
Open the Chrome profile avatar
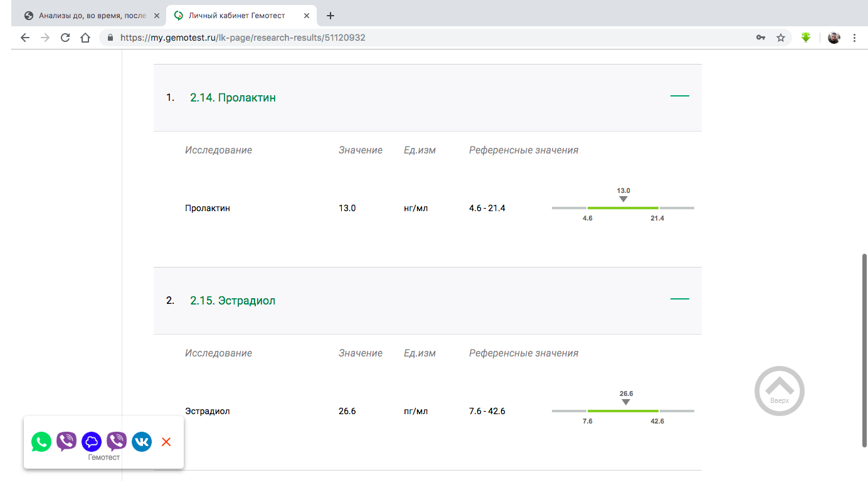834,38
